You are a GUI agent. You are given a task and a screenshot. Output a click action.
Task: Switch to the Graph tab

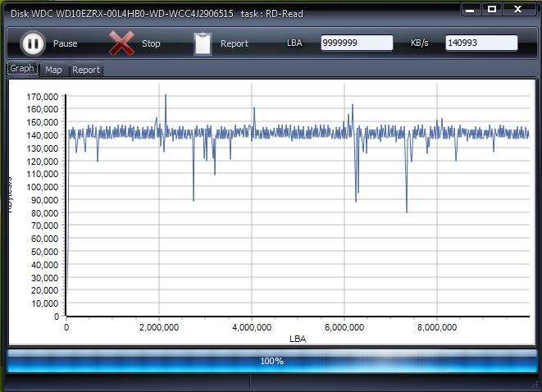pos(22,69)
